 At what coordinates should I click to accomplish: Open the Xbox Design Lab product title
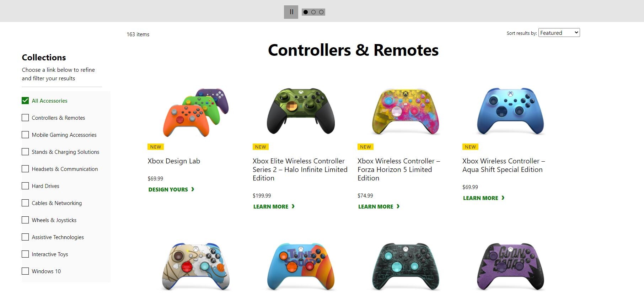(x=174, y=161)
